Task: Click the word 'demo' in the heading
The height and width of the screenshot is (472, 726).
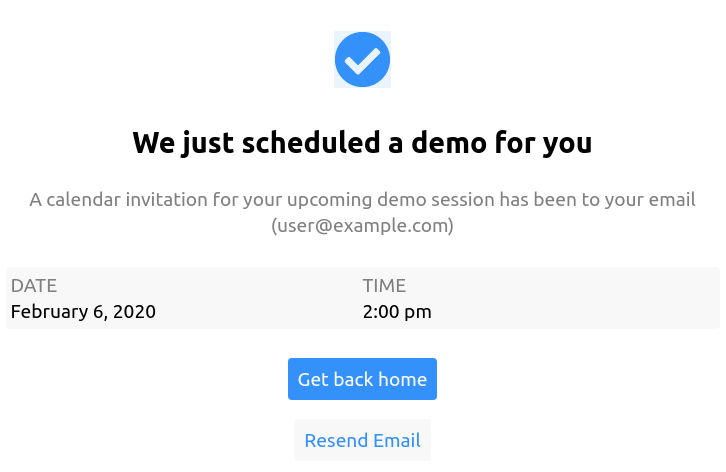Action: [x=449, y=142]
